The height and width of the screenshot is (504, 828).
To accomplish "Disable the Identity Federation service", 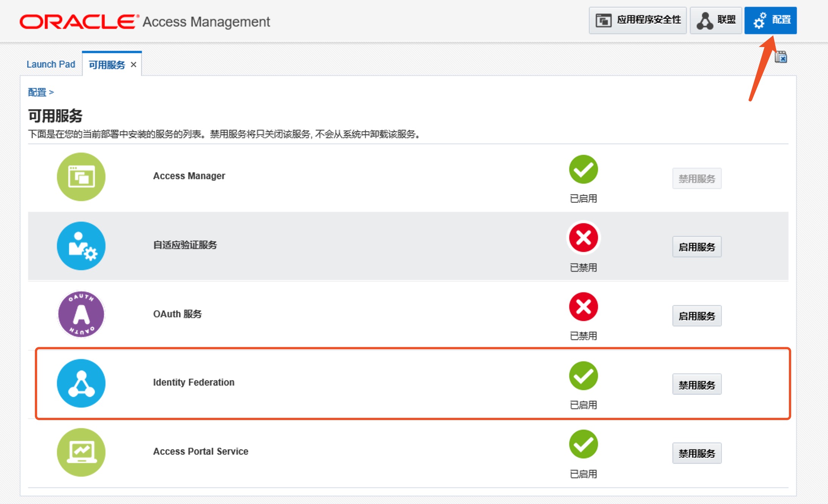I will tap(697, 384).
